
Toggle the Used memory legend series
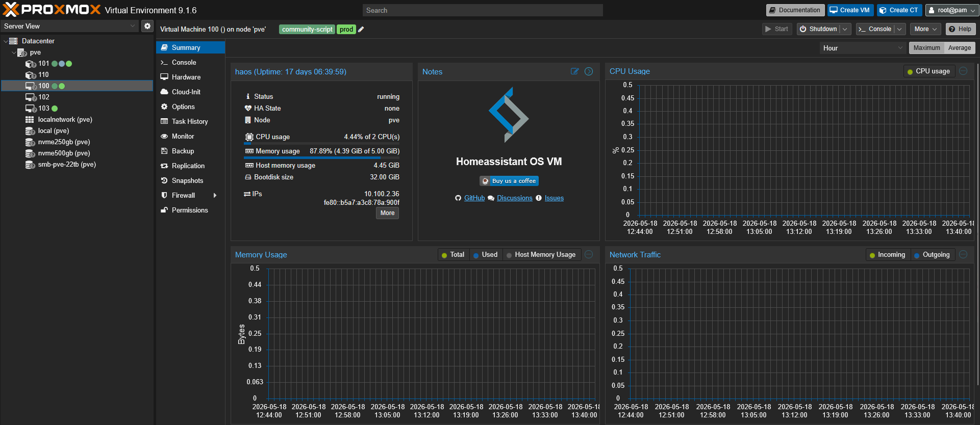point(486,255)
